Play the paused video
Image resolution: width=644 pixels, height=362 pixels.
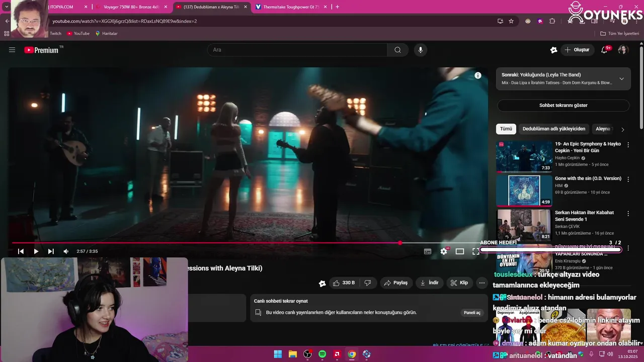click(x=36, y=251)
